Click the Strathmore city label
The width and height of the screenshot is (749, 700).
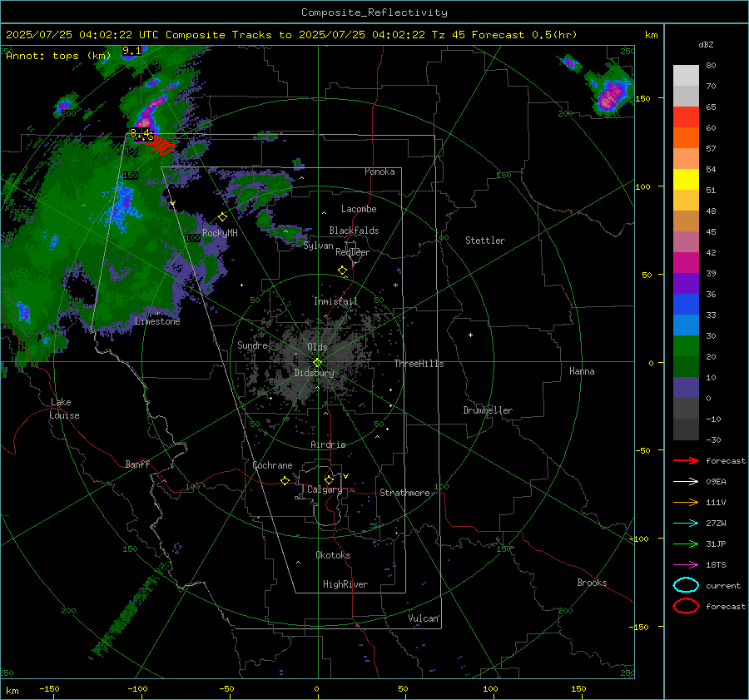click(x=404, y=493)
